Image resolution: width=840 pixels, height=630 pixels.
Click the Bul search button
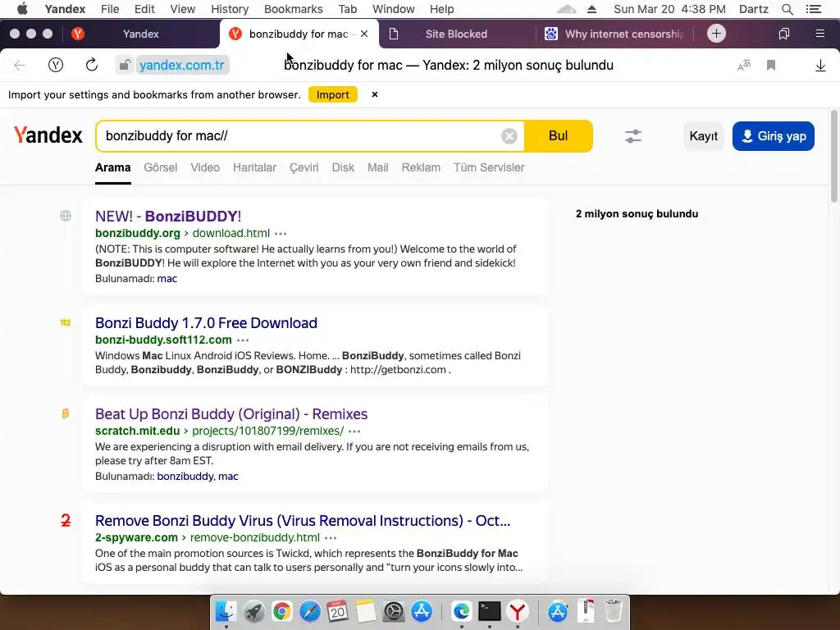tap(558, 136)
